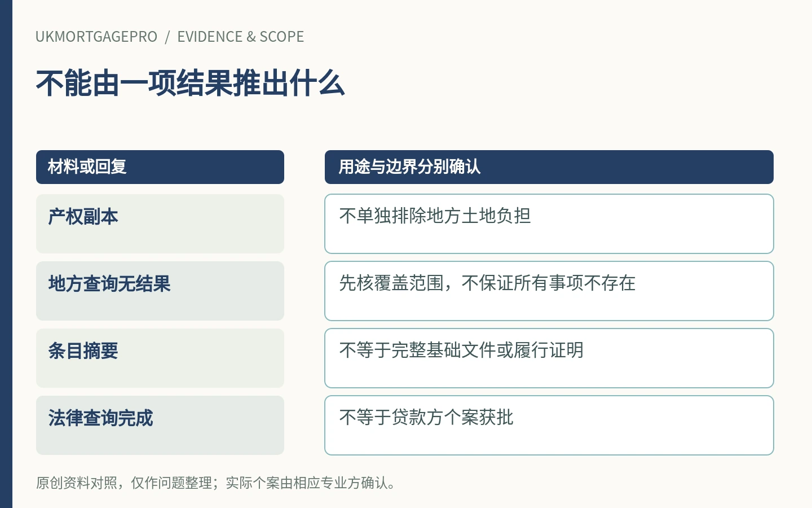Image resolution: width=812 pixels, height=508 pixels.
Task: Select the row label 法律查询完成
Action: (x=101, y=418)
